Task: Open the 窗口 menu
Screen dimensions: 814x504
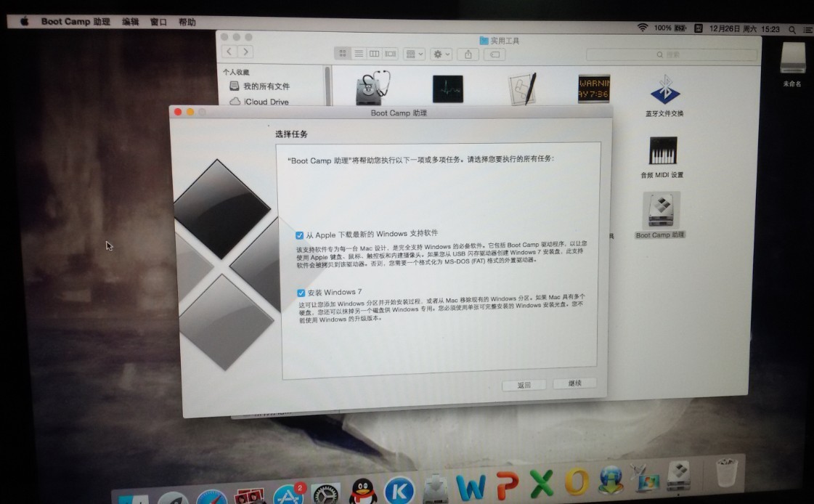Action: point(158,23)
